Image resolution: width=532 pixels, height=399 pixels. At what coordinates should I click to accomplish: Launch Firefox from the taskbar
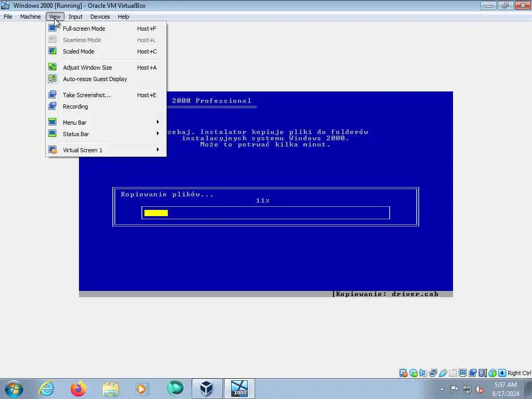78,389
